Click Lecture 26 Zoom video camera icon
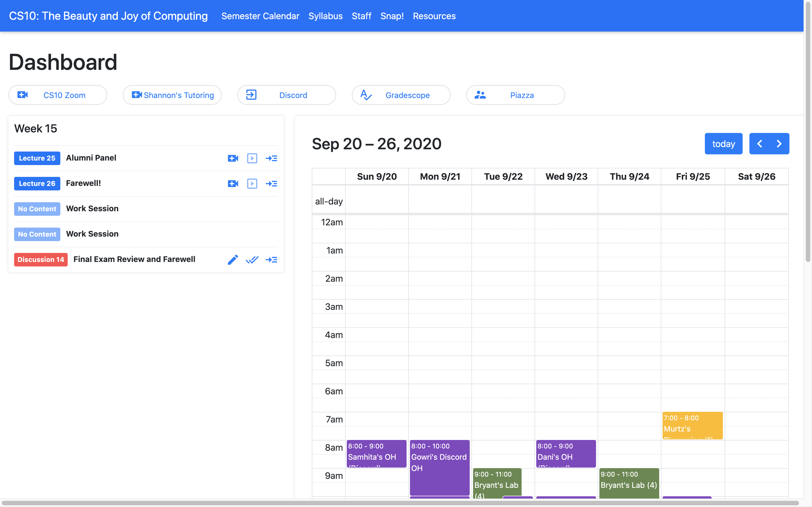Image resolution: width=812 pixels, height=507 pixels. (x=233, y=184)
